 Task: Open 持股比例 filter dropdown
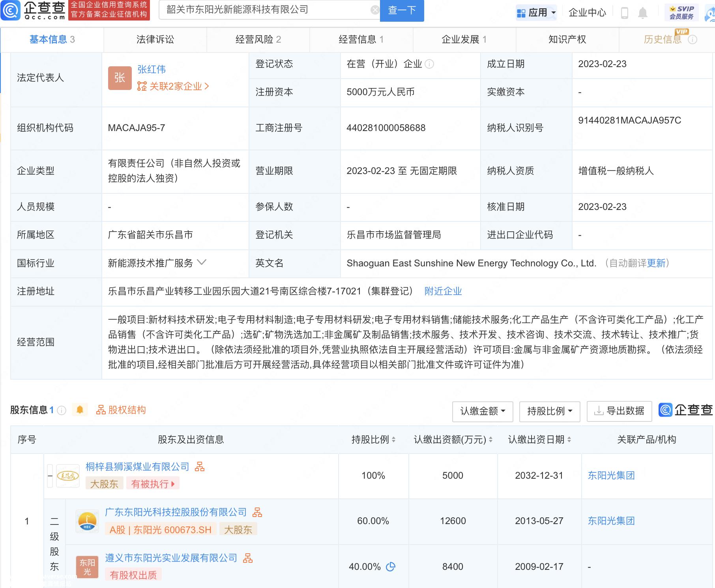[550, 411]
